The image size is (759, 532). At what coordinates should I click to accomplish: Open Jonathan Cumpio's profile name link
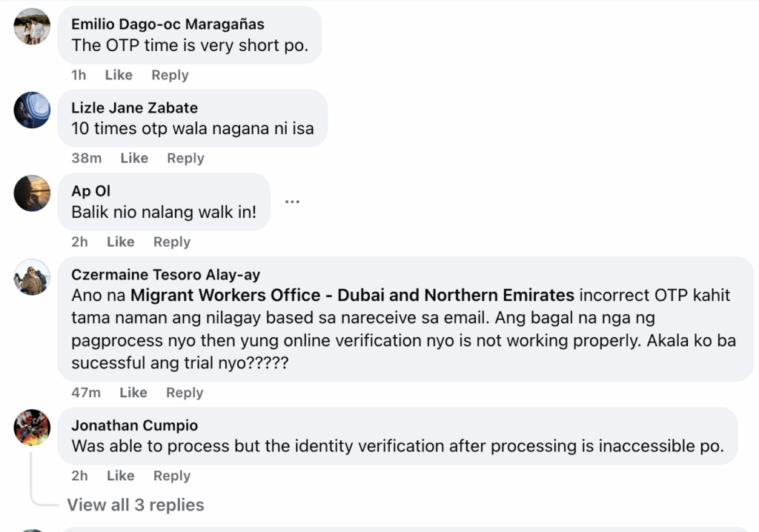coord(134,425)
